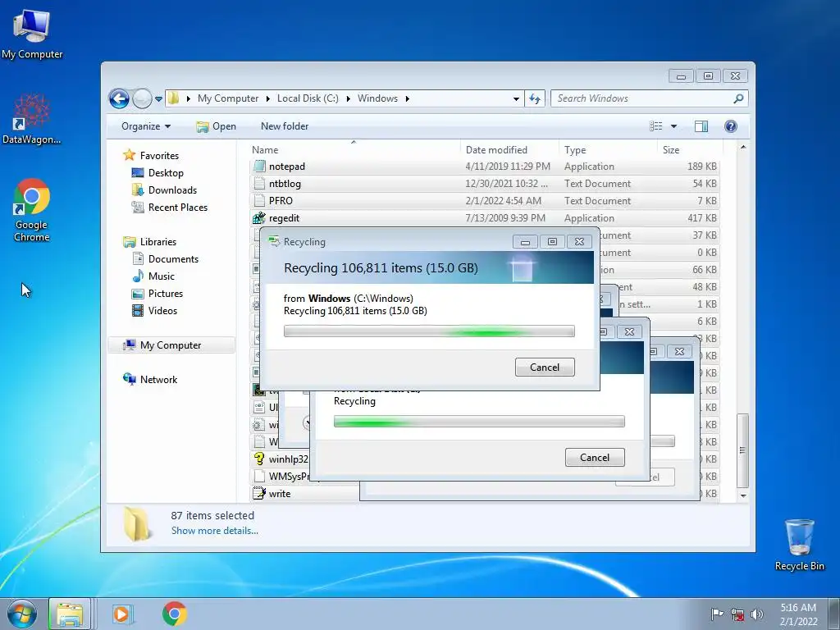
Task: Click New folder in the toolbar
Action: click(x=285, y=126)
